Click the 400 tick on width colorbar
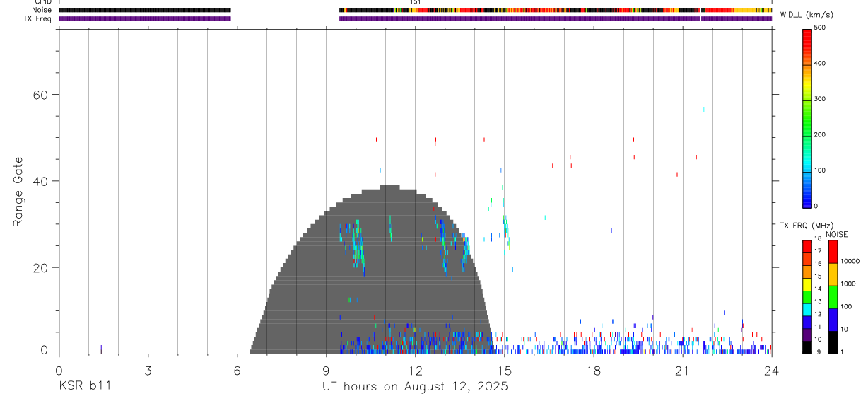 point(820,64)
